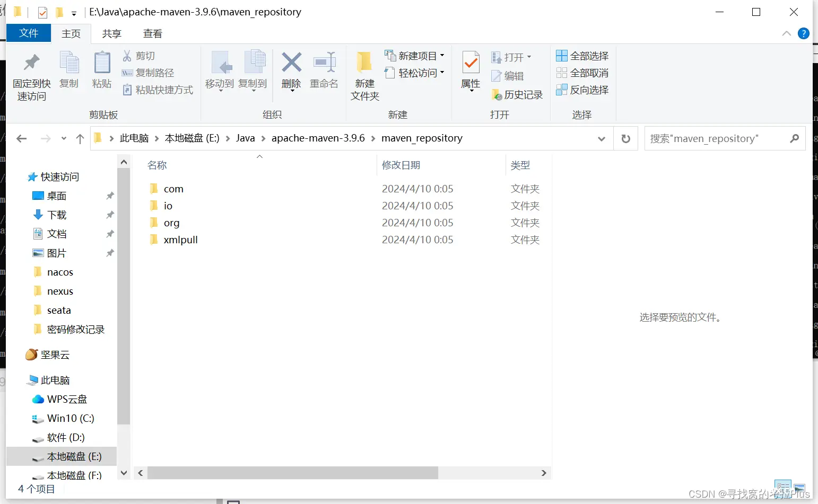818x504 pixels.
Task: Click Invert selection (反向选择)
Action: click(582, 90)
